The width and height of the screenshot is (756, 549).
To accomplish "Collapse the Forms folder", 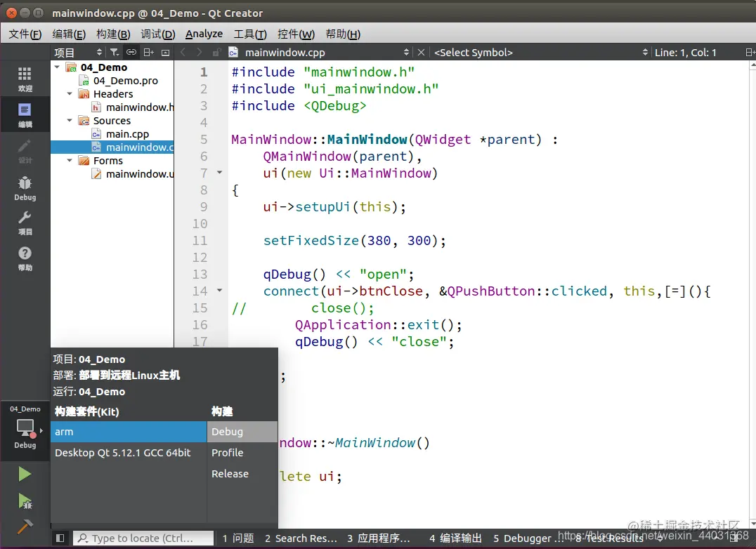I will pyautogui.click(x=70, y=160).
